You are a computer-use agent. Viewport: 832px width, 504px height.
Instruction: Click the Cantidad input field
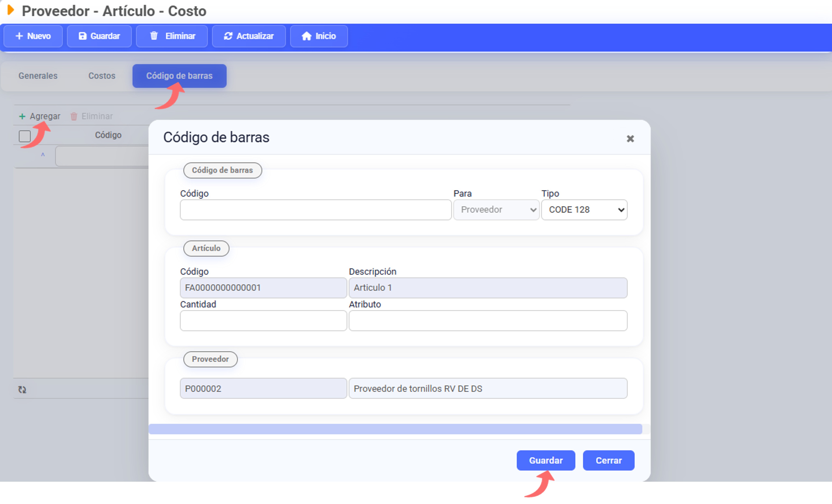pos(263,320)
